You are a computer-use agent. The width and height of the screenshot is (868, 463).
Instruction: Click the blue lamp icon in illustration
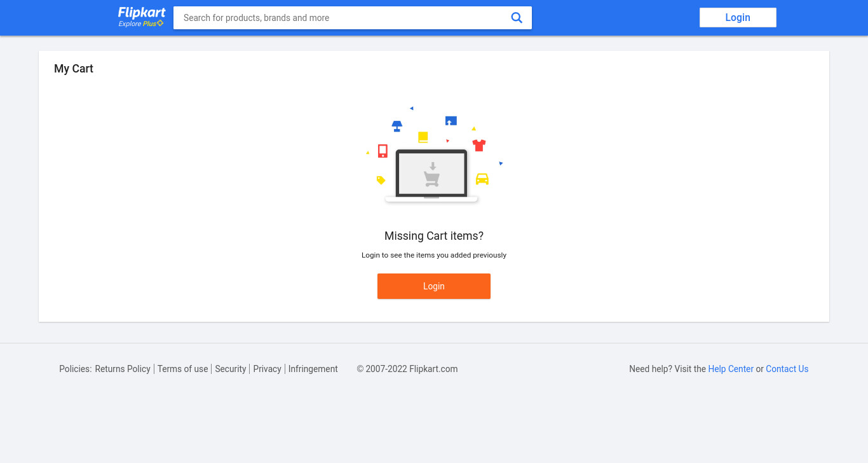(397, 126)
